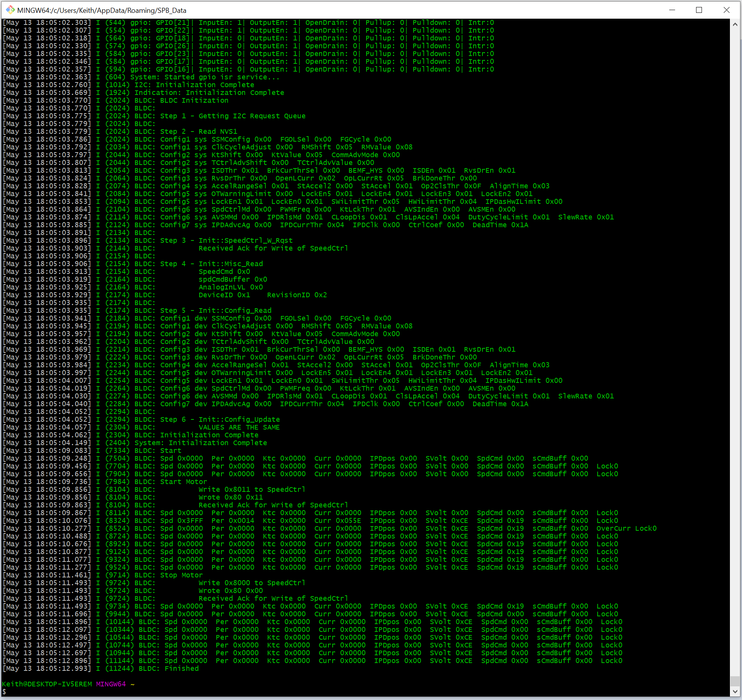Click 'System: Initialization Complete' log line

coord(201,443)
